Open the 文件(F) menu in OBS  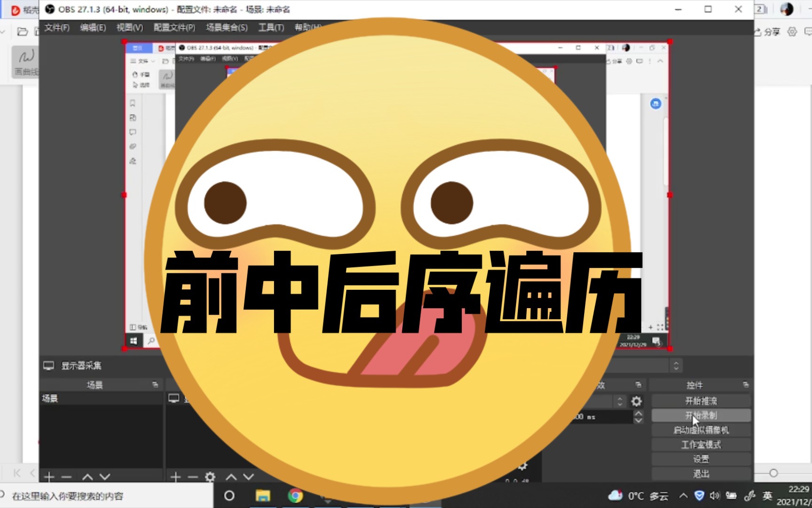click(57, 27)
